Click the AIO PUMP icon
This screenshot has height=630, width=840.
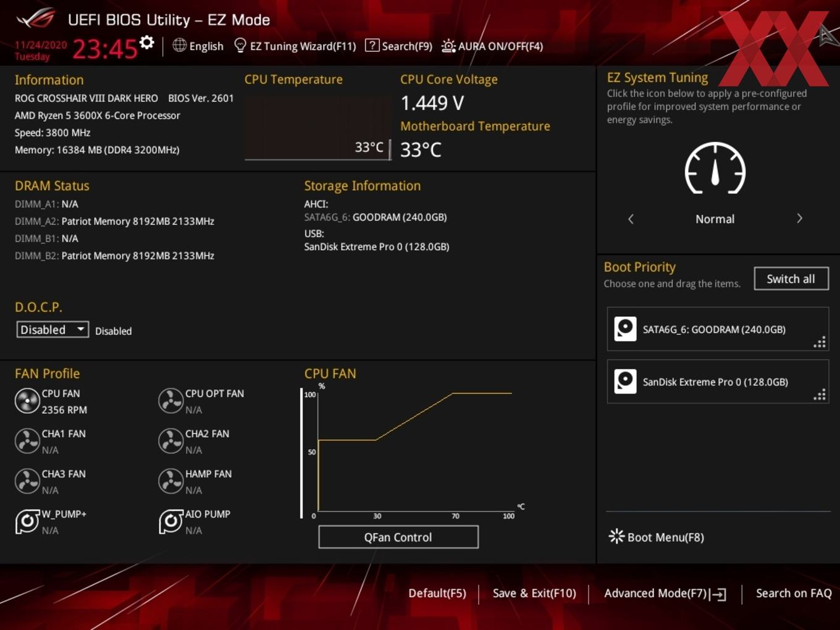(170, 521)
